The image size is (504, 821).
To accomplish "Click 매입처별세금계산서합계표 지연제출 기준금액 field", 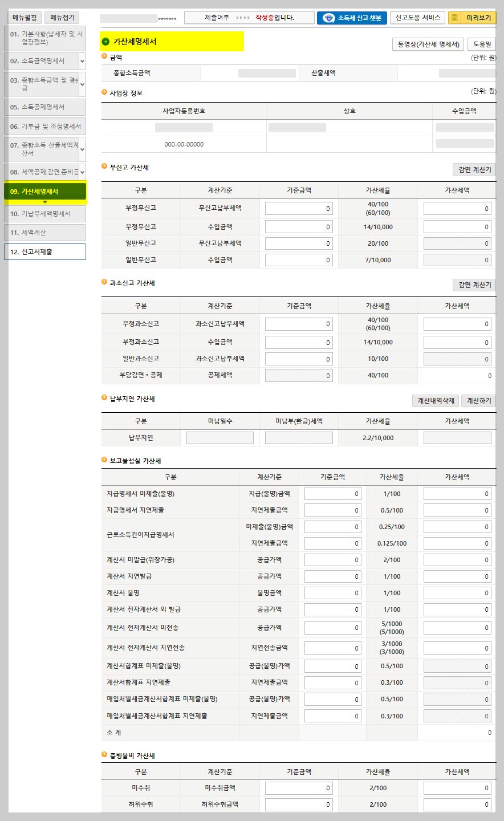I will point(332,716).
